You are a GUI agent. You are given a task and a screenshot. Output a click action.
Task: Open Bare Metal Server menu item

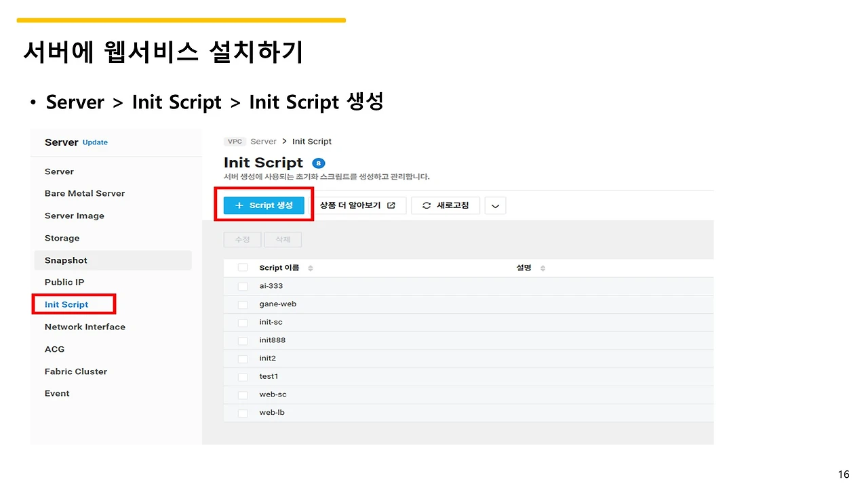(x=85, y=193)
